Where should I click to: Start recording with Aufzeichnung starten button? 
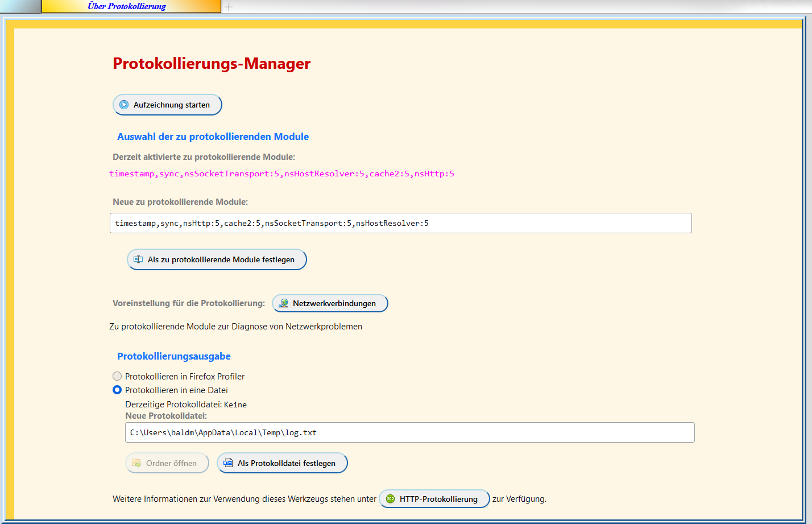[167, 105]
